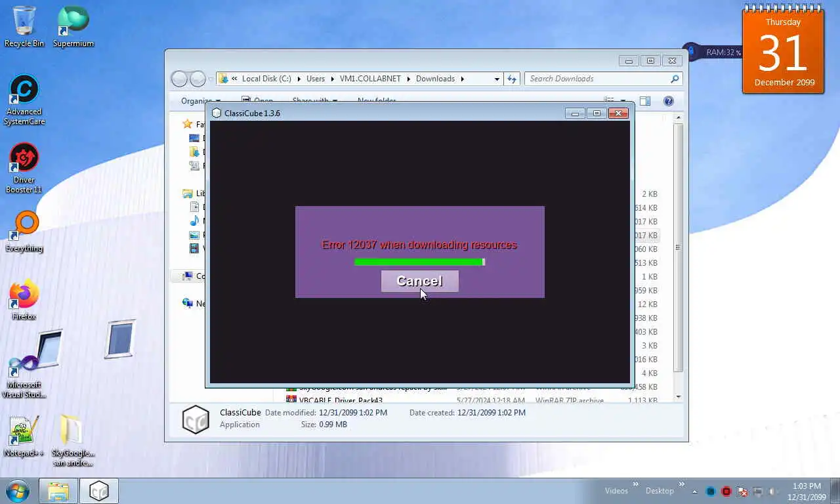The image size is (840, 504).
Task: Select the File Explorer taskbar button
Action: 58,491
